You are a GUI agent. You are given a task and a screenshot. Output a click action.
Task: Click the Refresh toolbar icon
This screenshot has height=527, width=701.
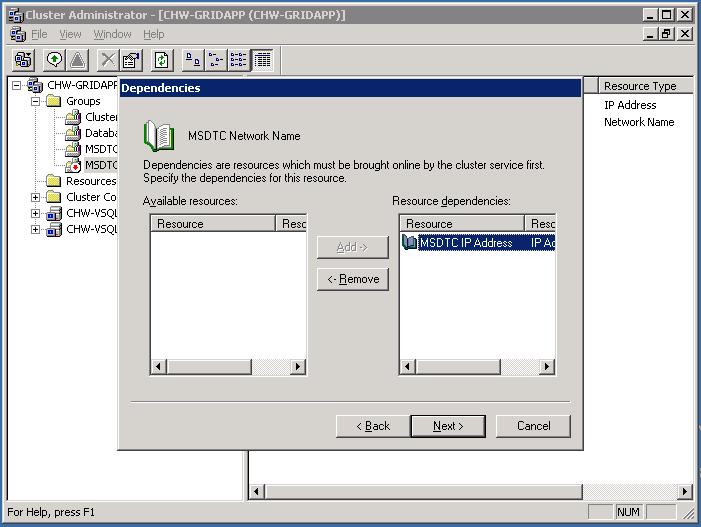tap(162, 60)
